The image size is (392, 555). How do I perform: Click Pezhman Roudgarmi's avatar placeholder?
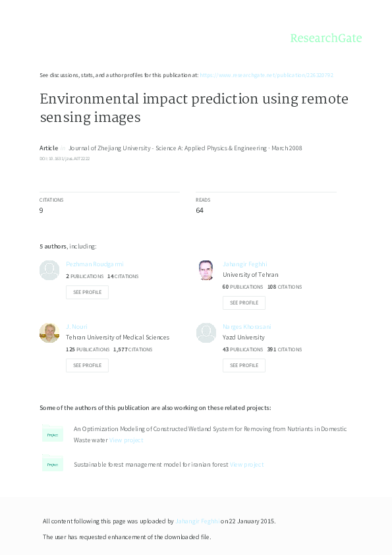tap(49, 270)
